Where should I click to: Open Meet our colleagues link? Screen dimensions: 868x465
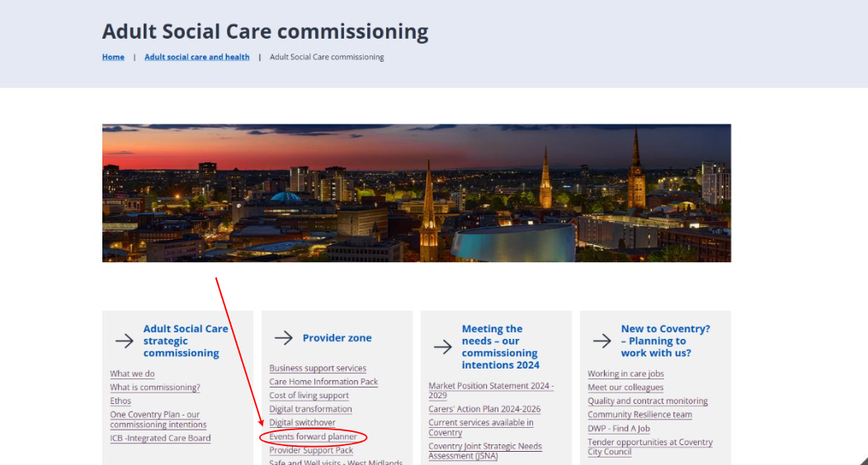(x=625, y=387)
